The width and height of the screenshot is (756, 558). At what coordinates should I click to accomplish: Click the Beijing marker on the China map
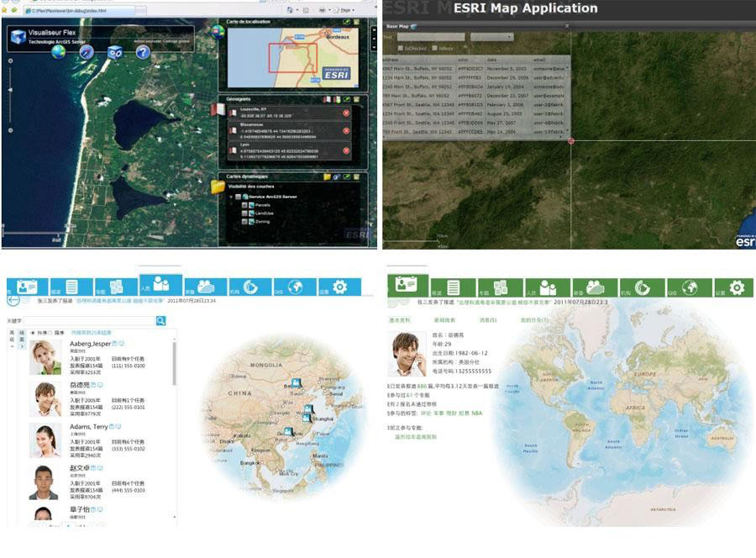click(x=296, y=383)
